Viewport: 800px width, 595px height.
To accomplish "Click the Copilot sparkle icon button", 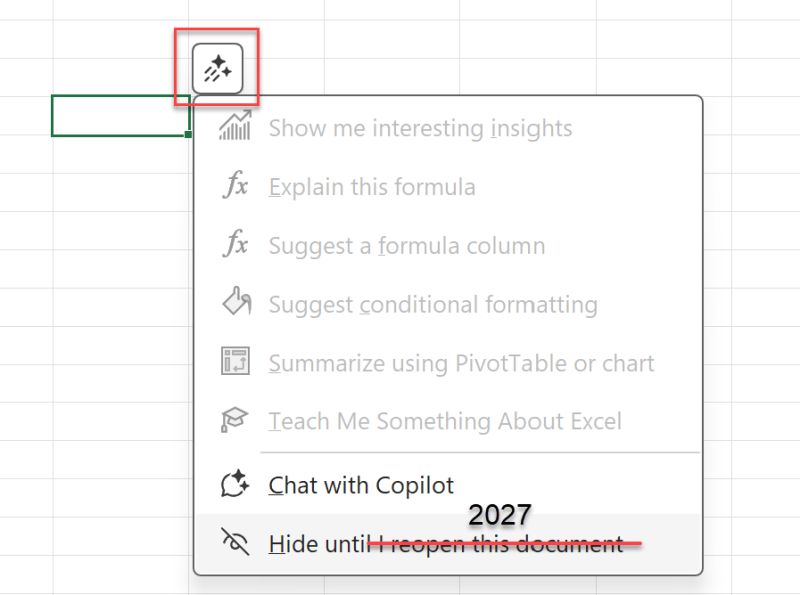I will click(x=217, y=69).
